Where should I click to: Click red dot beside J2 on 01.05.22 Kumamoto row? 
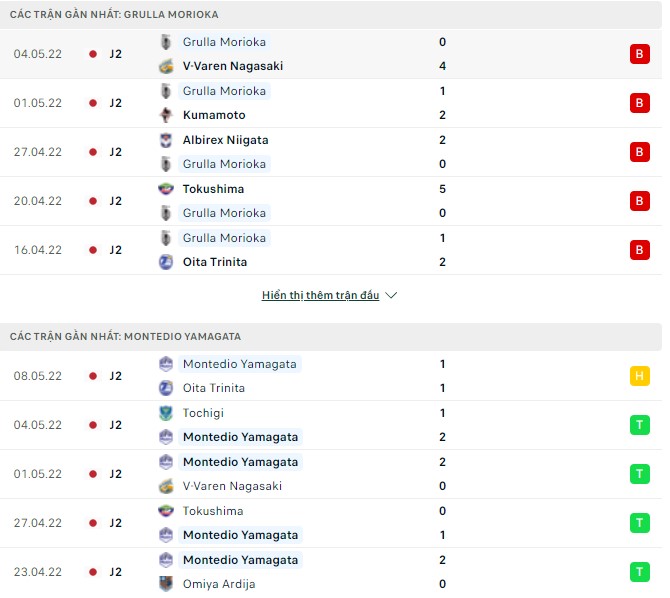[x=93, y=103]
